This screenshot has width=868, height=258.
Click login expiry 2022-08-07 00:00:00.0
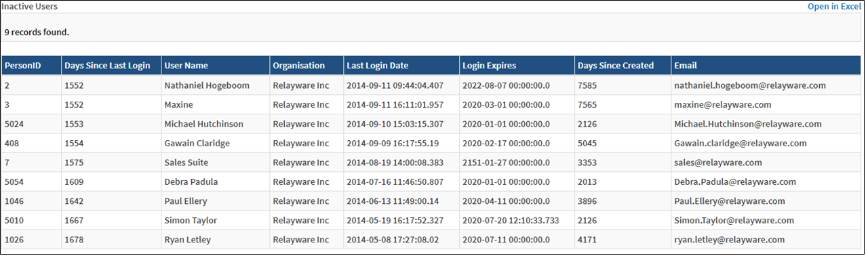(506, 85)
